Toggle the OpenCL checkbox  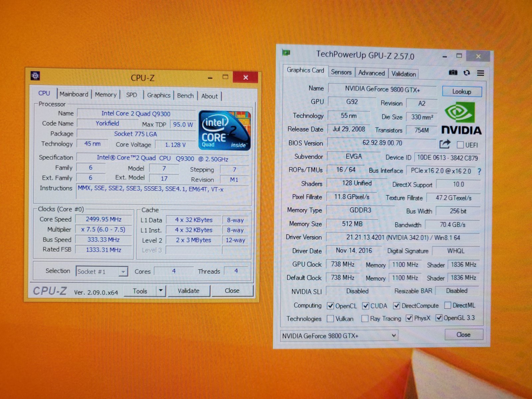coord(331,306)
